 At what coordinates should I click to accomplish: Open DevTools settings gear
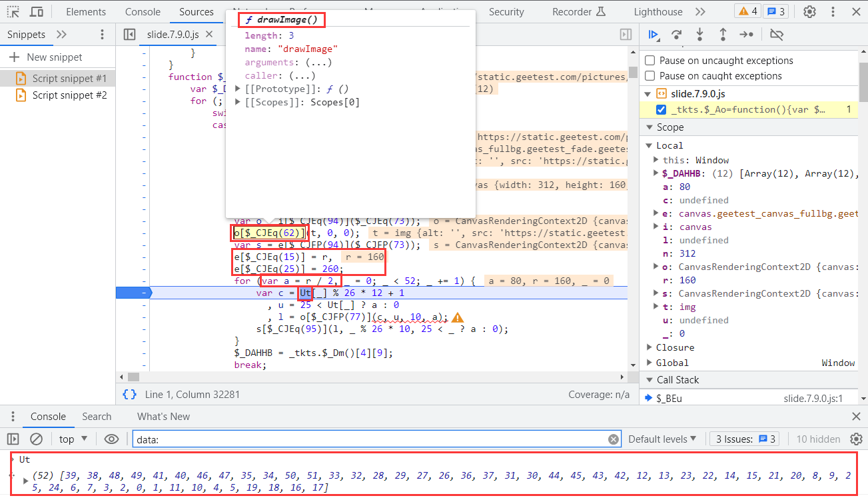point(809,12)
